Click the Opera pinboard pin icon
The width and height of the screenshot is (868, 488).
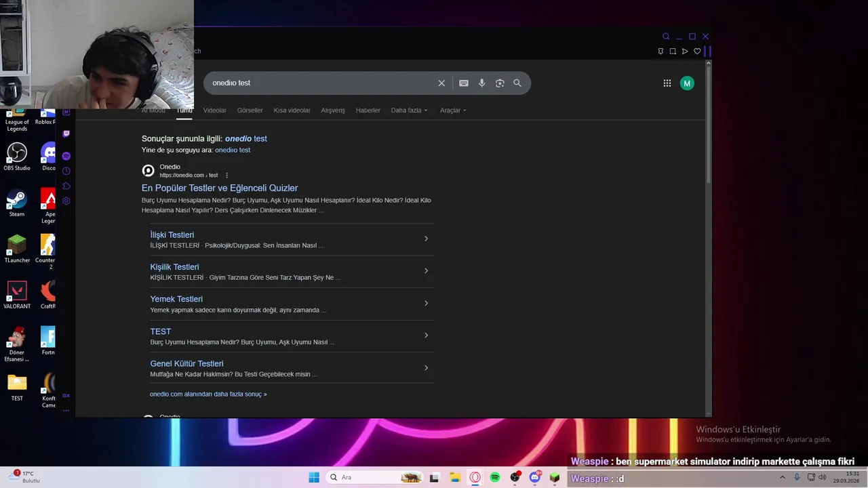660,51
